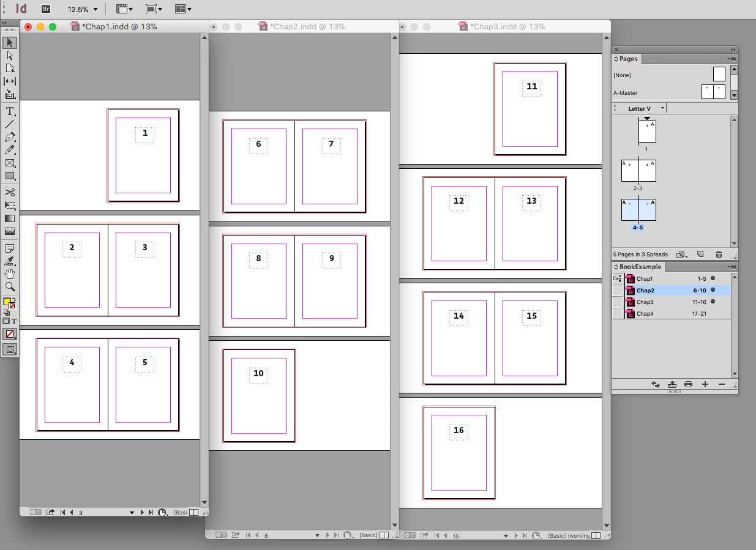
Task: Open page number dropdown in Chap1 window
Action: click(x=132, y=513)
